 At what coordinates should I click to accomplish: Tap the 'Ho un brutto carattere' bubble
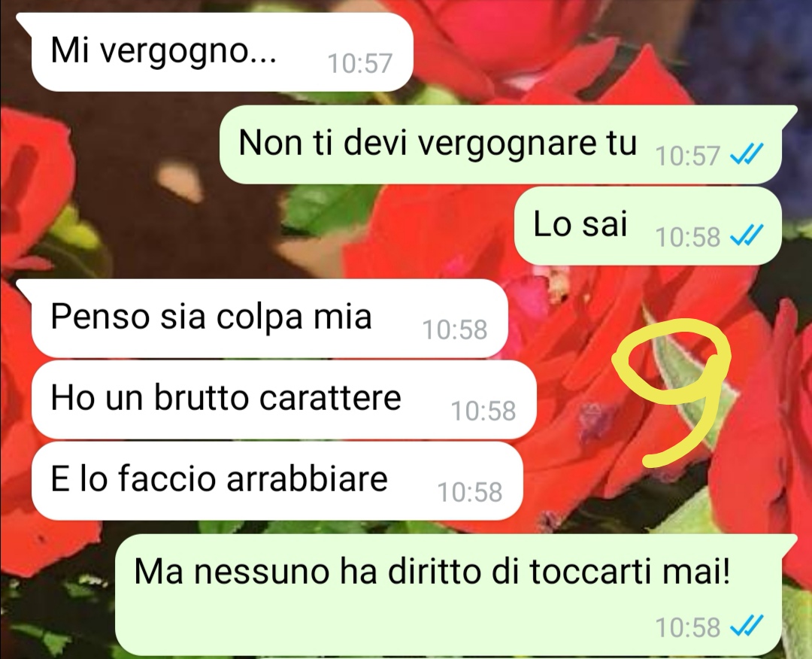283,400
